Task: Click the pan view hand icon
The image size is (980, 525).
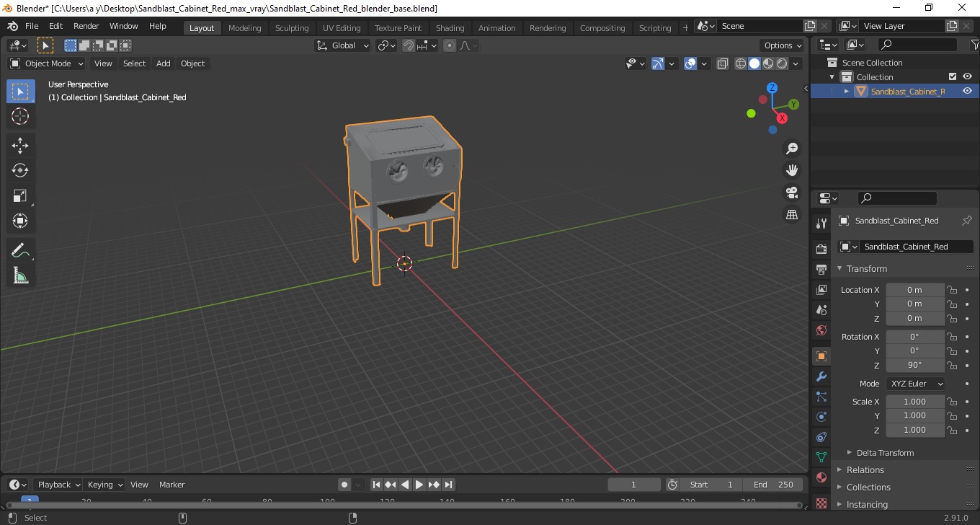Action: tap(792, 171)
